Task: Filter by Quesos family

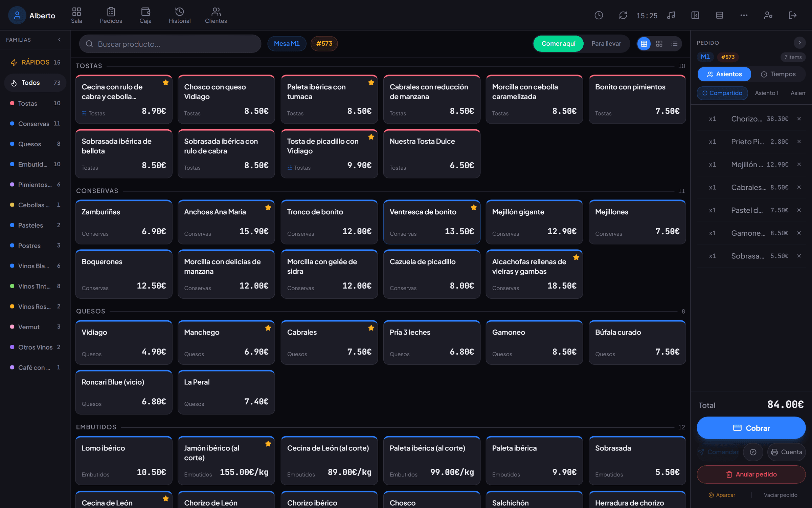Action: click(35, 144)
